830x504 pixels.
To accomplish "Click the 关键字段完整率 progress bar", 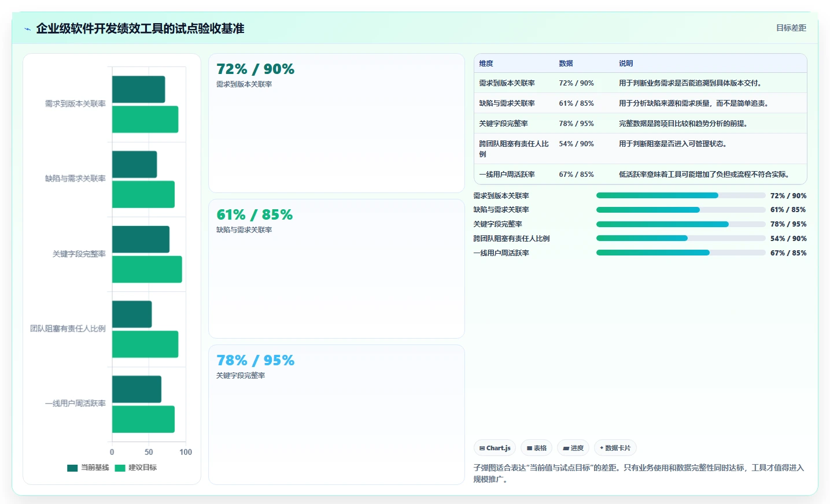I will (681, 224).
